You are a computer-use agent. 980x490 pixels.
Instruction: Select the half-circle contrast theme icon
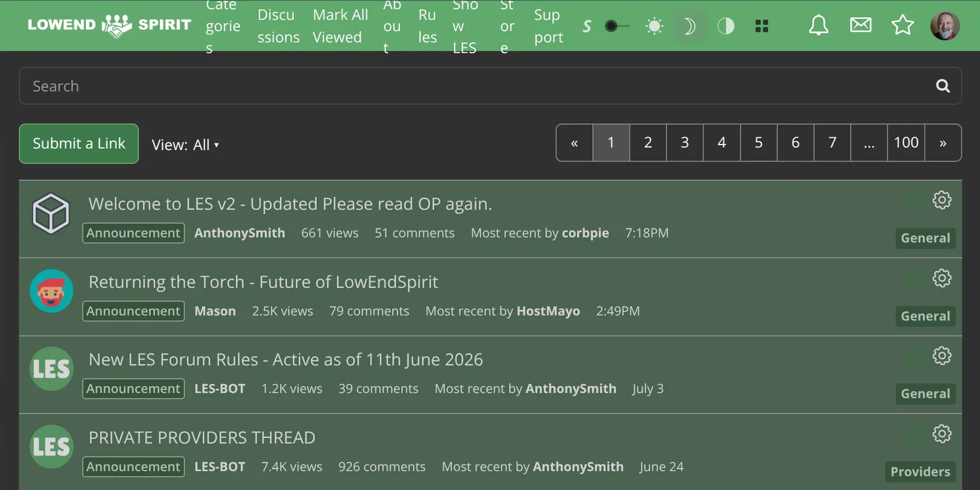726,26
